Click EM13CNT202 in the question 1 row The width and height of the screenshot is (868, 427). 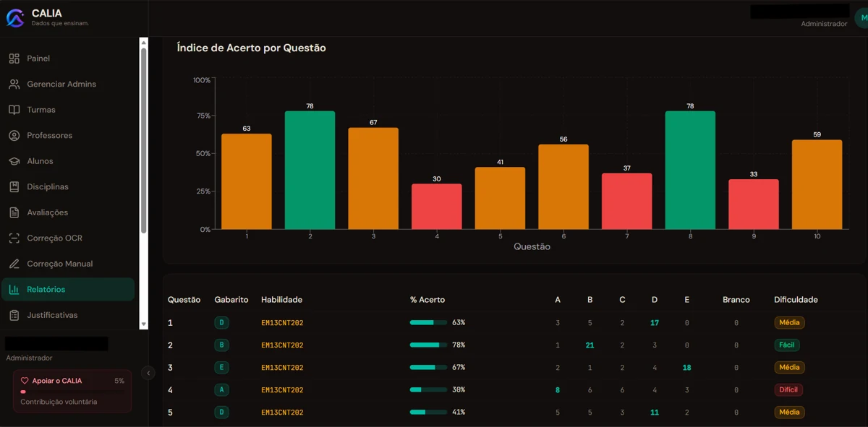pos(282,323)
